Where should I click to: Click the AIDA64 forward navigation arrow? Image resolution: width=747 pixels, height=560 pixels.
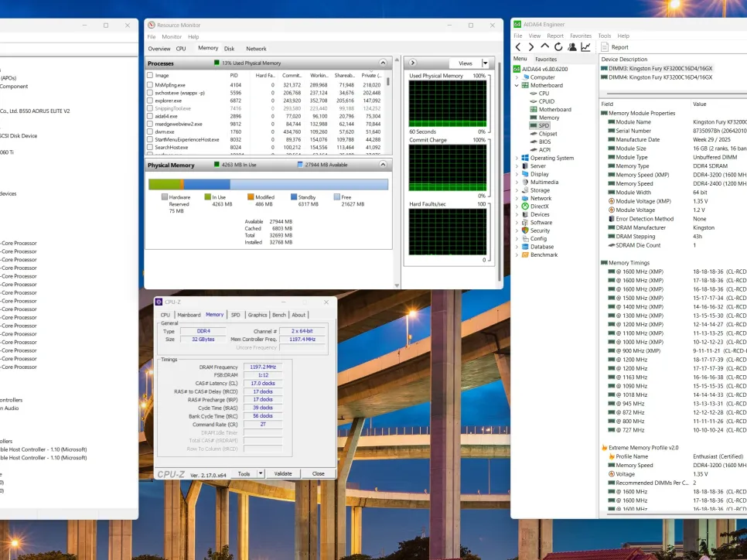point(531,47)
